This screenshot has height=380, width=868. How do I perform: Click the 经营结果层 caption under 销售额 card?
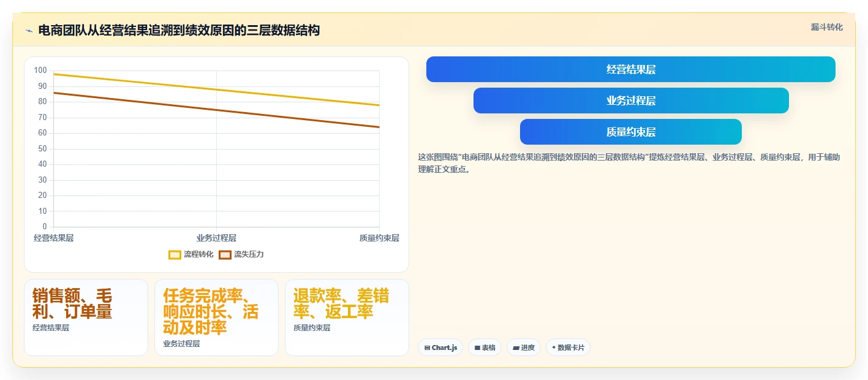(51, 328)
